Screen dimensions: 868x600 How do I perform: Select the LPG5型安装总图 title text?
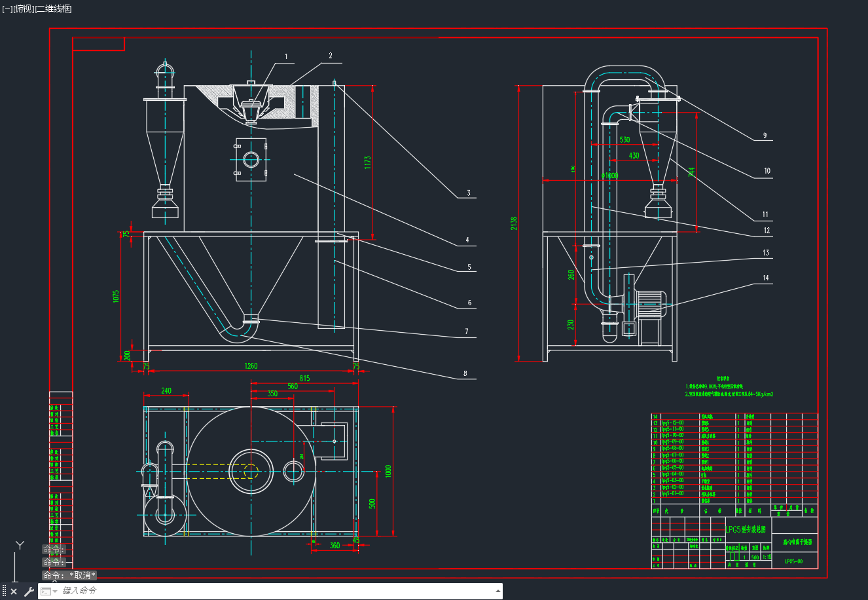(x=746, y=529)
